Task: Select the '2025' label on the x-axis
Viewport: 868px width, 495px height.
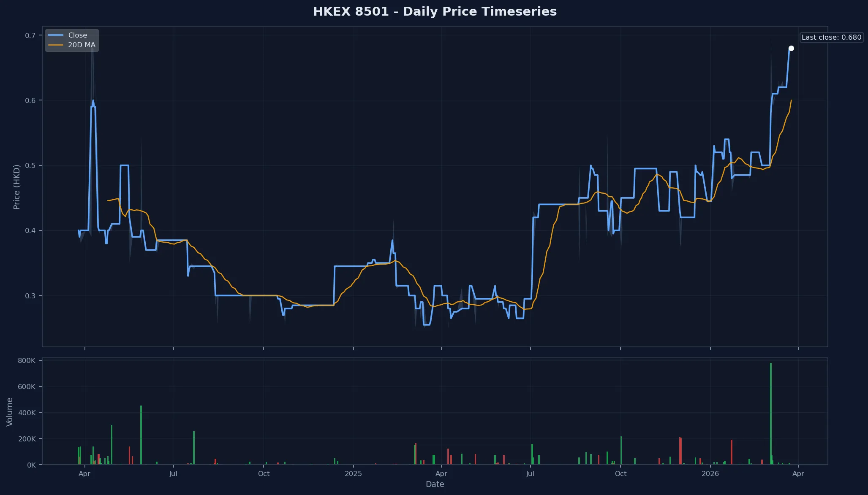Action: coord(353,473)
